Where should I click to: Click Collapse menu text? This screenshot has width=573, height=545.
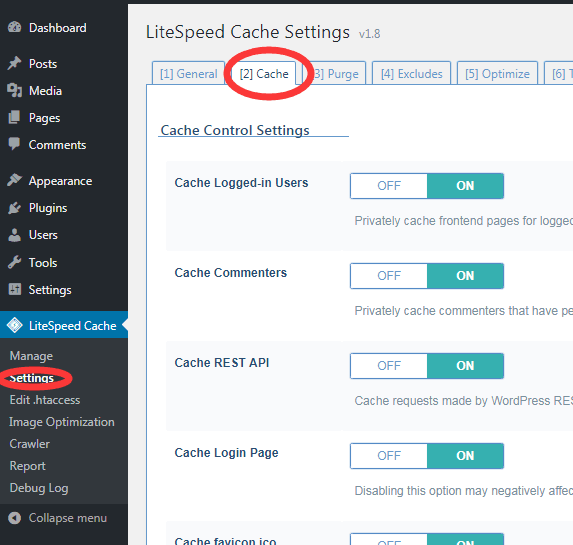[68, 518]
